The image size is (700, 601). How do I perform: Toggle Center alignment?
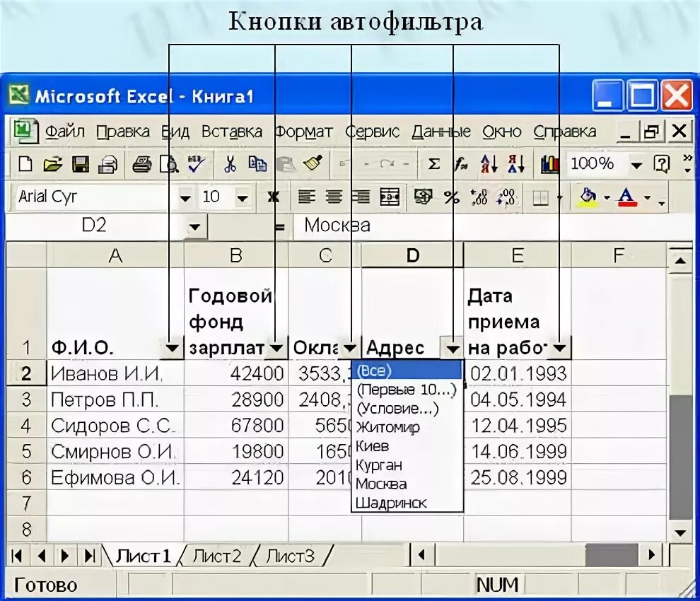[x=334, y=197]
